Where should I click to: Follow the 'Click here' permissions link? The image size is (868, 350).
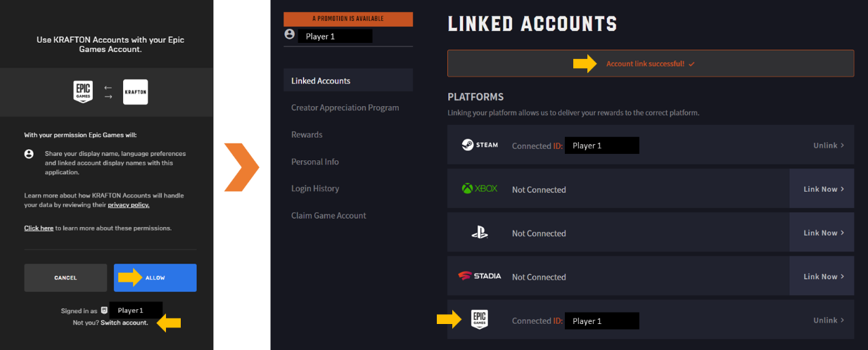[x=39, y=228]
